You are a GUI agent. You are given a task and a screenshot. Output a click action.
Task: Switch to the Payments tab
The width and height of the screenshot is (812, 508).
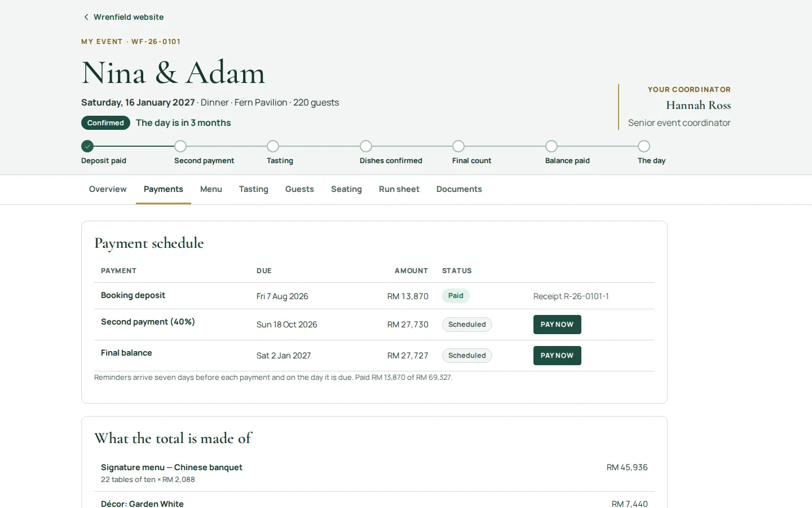pyautogui.click(x=164, y=189)
